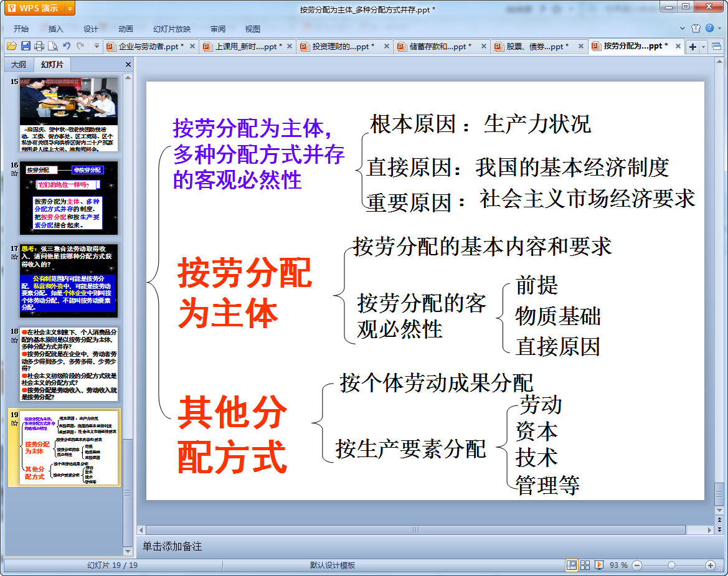Close the 上课用_新时....ppt tab

point(289,47)
